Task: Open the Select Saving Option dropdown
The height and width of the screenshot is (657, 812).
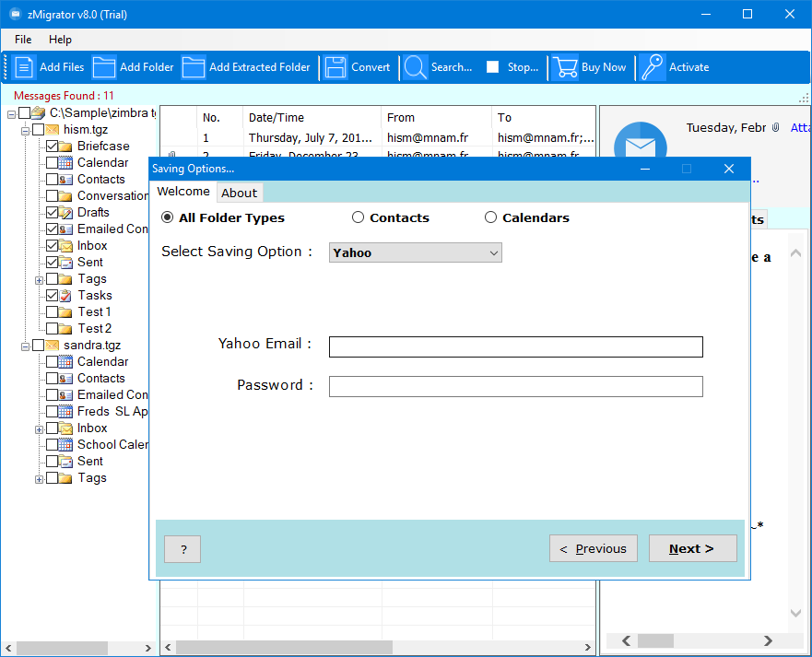Action: tap(416, 252)
